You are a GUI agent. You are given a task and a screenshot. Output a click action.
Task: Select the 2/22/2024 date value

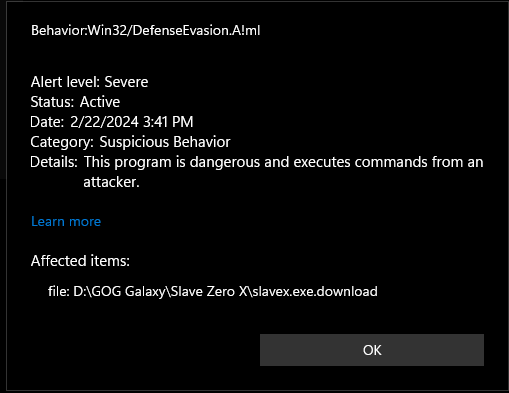pos(104,122)
